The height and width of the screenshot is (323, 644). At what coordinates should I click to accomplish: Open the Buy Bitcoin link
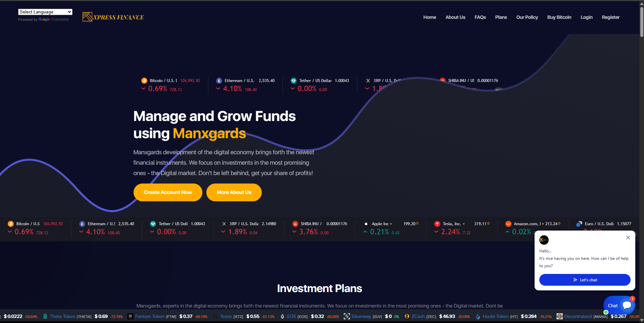(x=559, y=17)
